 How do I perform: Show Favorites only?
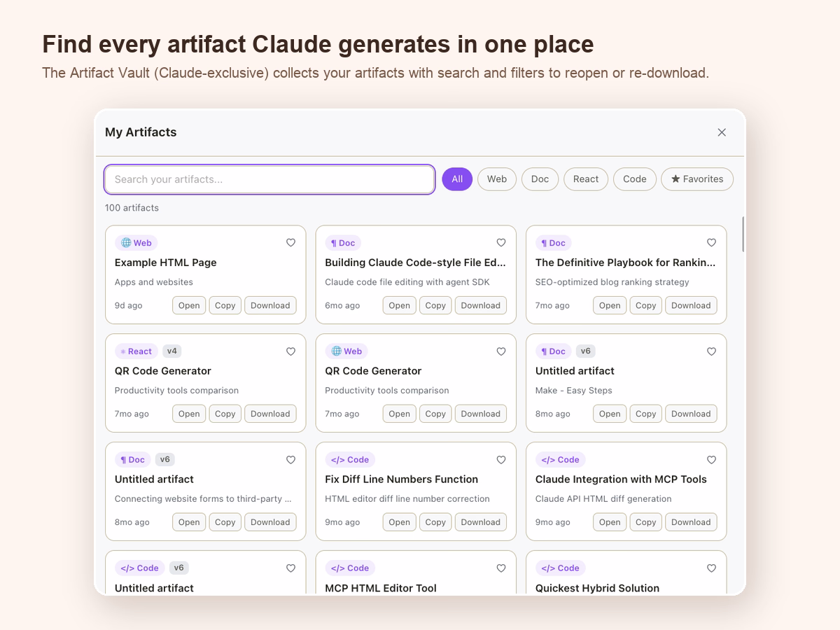tap(697, 179)
